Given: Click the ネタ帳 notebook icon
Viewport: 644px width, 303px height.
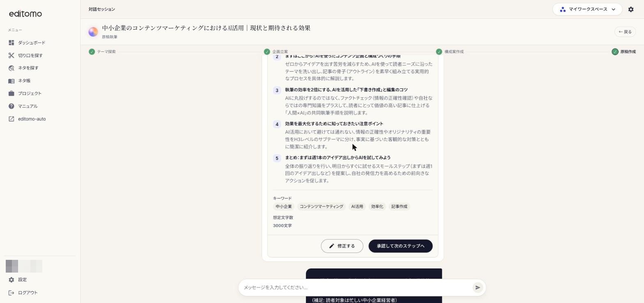Looking at the screenshot, I should 11,81.
